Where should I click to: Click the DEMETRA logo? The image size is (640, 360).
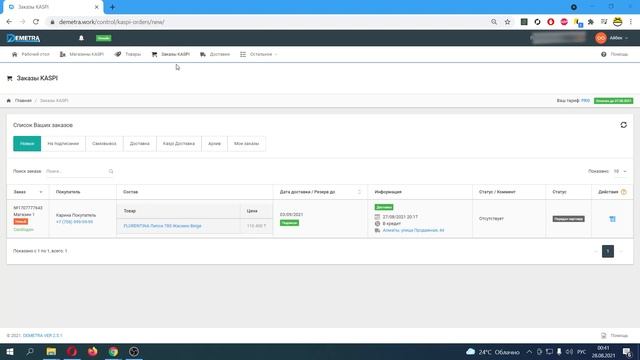click(x=23, y=38)
